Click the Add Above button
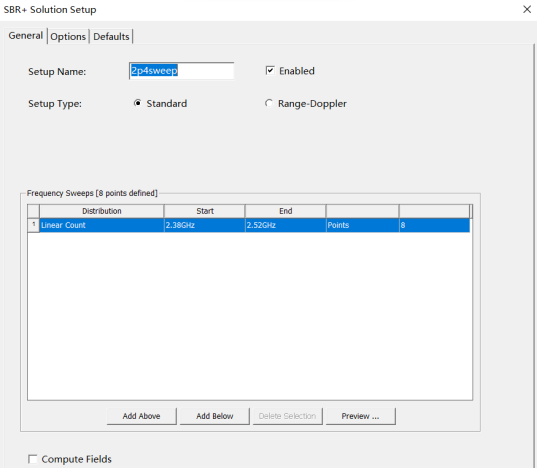Image resolution: width=538 pixels, height=468 pixels. [x=141, y=416]
